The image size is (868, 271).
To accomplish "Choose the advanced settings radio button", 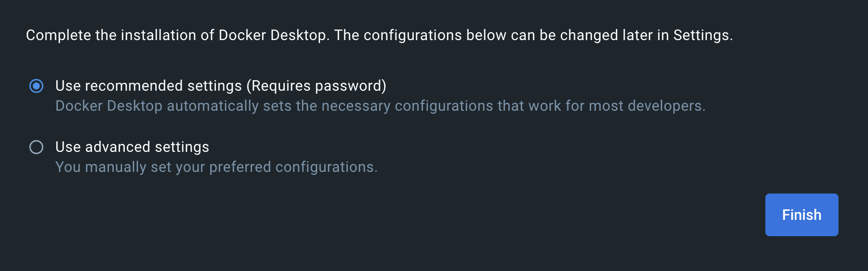I will point(36,147).
